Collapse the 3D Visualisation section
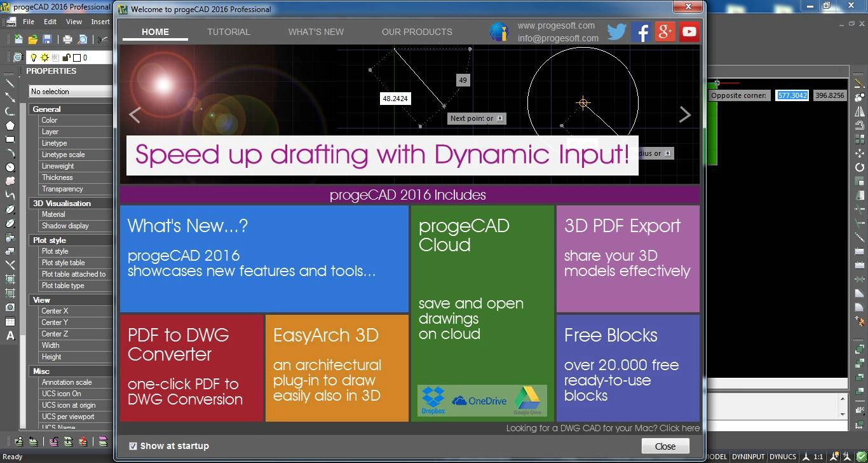 pyautogui.click(x=71, y=203)
